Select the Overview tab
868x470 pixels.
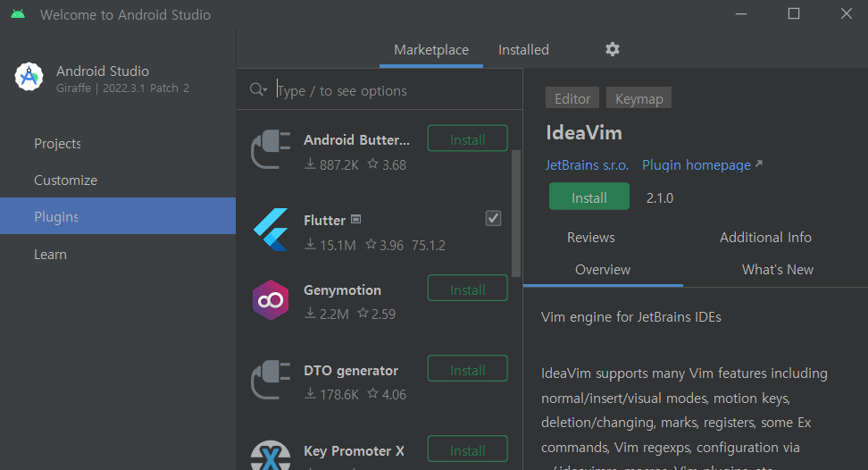click(x=603, y=270)
